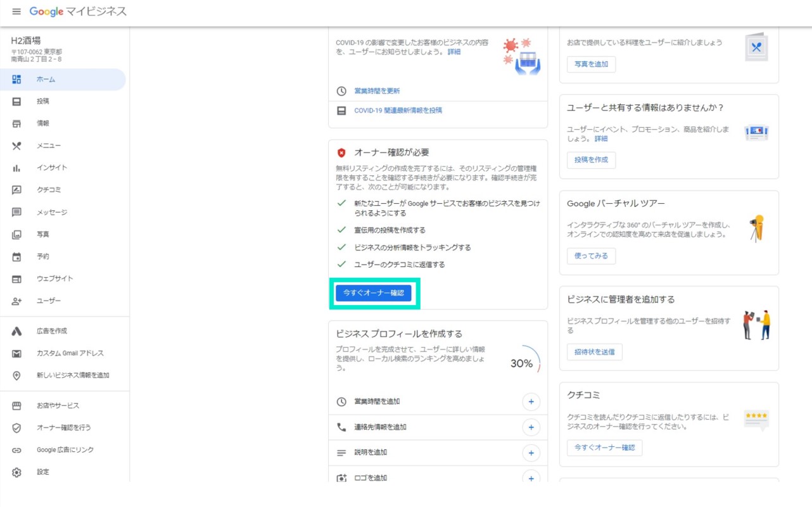Click the メッセージ chat icon

[x=16, y=212]
